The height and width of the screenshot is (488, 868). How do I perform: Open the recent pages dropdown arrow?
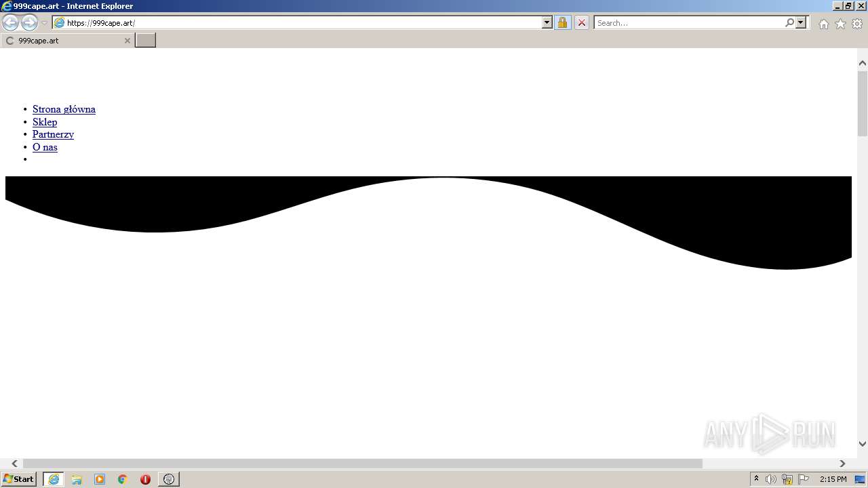[44, 23]
